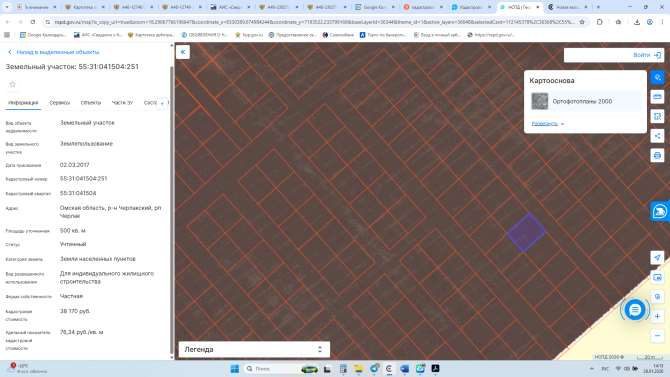
Task: Click the cadastral cost 38 170 руб. value
Action: point(75,311)
